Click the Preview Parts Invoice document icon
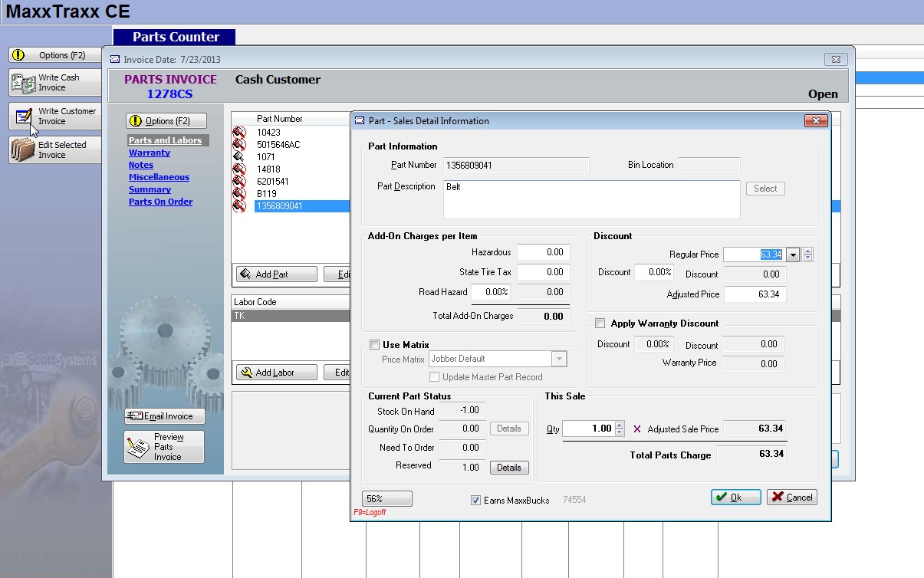924x578 pixels. tap(138, 448)
